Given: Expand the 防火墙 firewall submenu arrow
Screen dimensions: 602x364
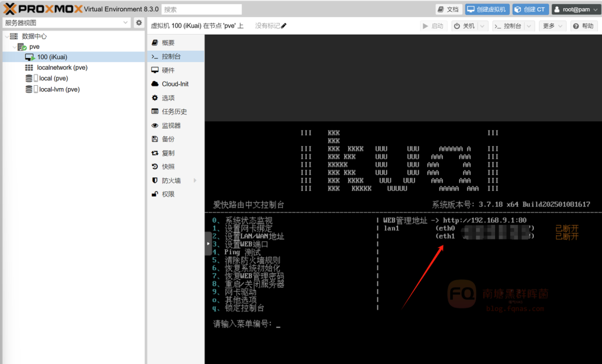Looking at the screenshot, I should [x=195, y=181].
